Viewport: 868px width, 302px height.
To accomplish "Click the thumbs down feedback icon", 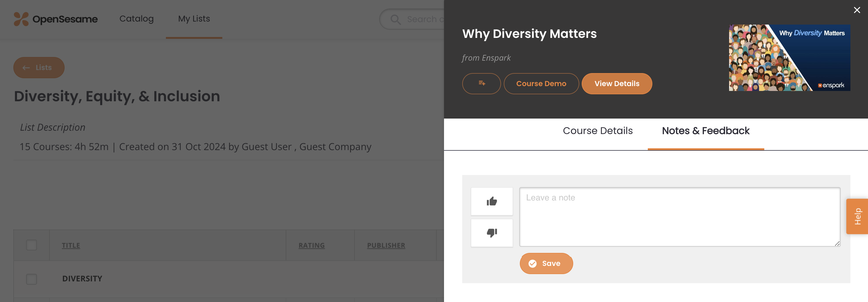I will (492, 233).
